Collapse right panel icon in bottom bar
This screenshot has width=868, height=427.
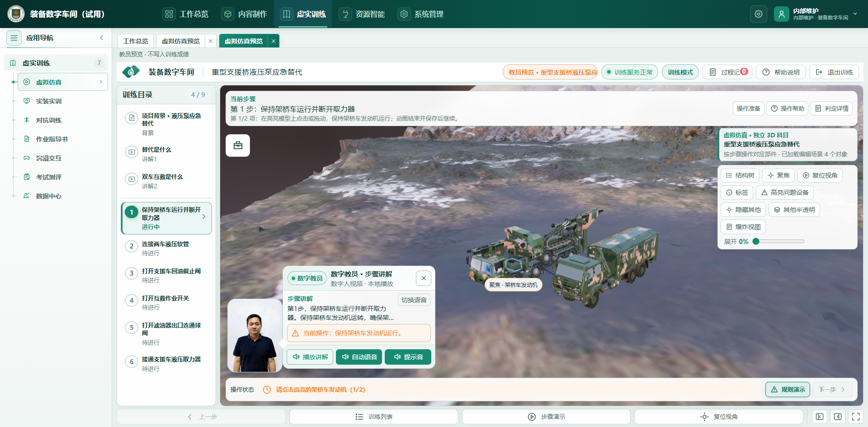click(x=838, y=417)
